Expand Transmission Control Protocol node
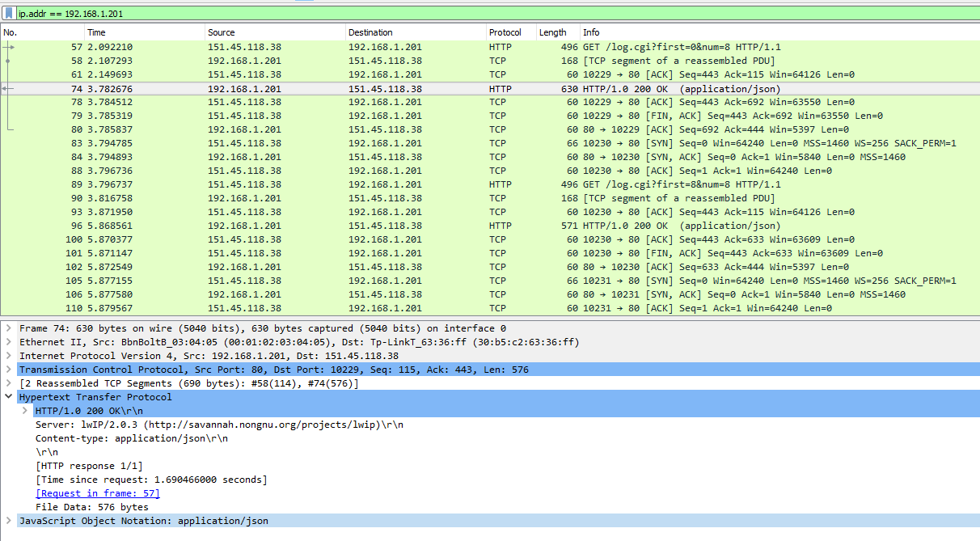 pos(9,370)
